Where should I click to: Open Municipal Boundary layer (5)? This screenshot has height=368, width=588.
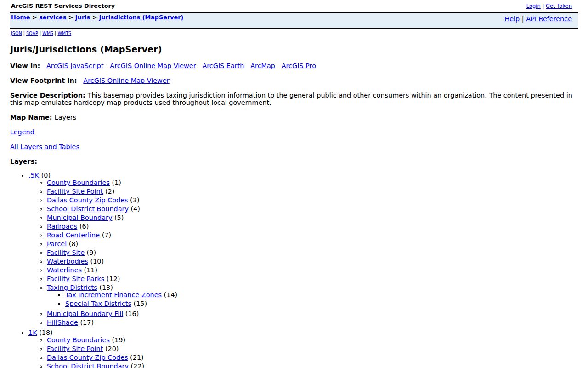(x=79, y=218)
